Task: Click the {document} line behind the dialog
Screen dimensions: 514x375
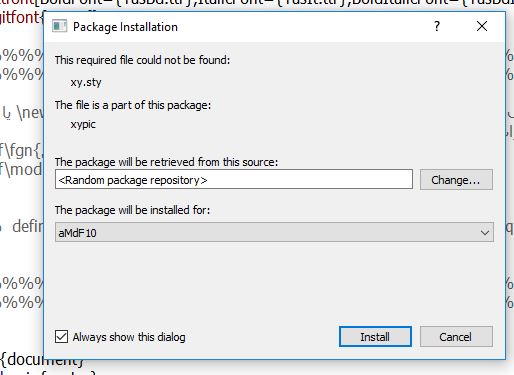Action: (41, 362)
